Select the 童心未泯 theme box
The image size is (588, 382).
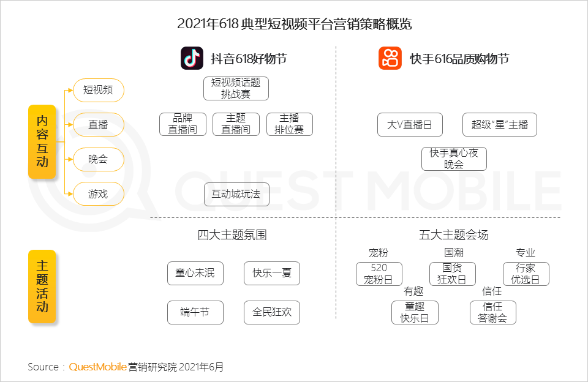[x=195, y=273]
